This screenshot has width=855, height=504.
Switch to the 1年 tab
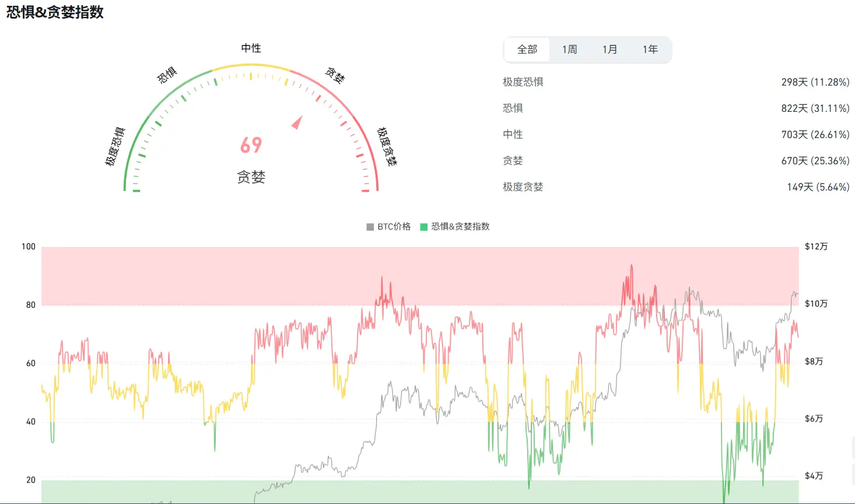[x=650, y=50]
